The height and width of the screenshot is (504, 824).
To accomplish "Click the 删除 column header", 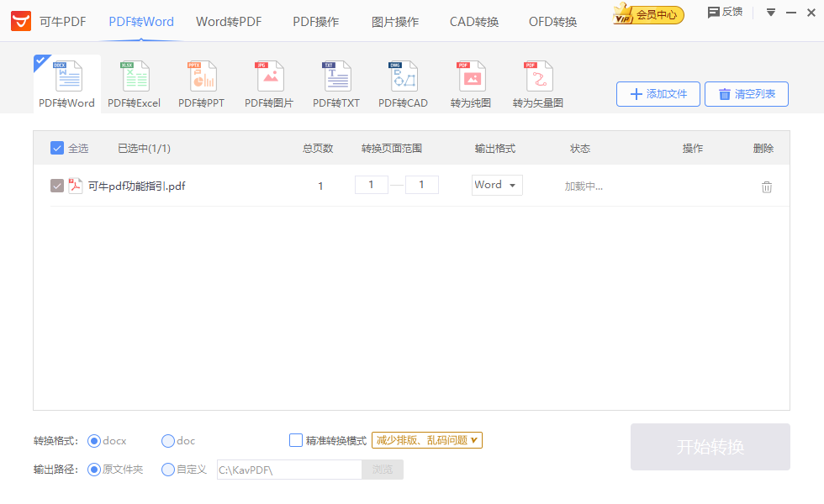I will point(763,149).
